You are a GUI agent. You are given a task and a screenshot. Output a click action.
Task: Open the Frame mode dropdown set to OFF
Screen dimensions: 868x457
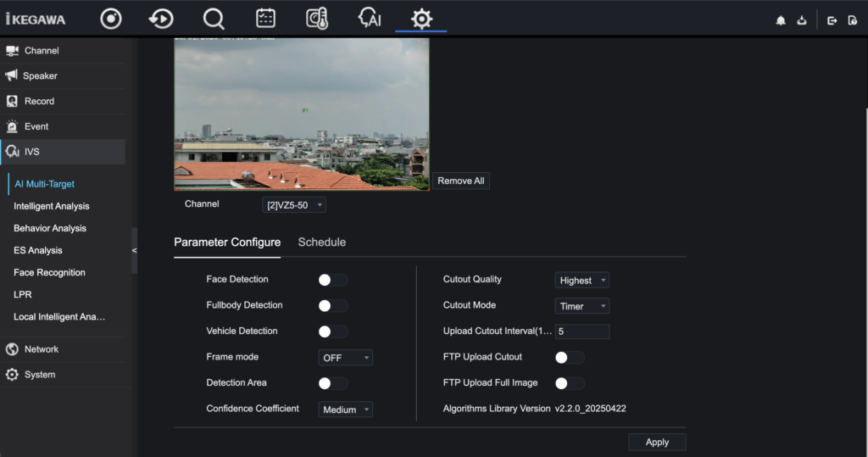(346, 358)
